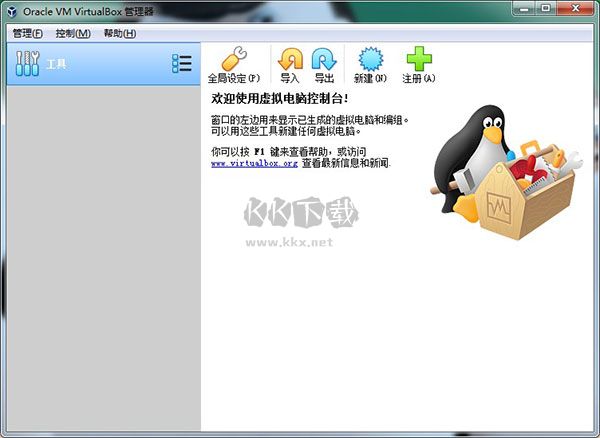Select the Tools (工具) item in sidebar
The height and width of the screenshot is (438, 600).
pyautogui.click(x=103, y=64)
